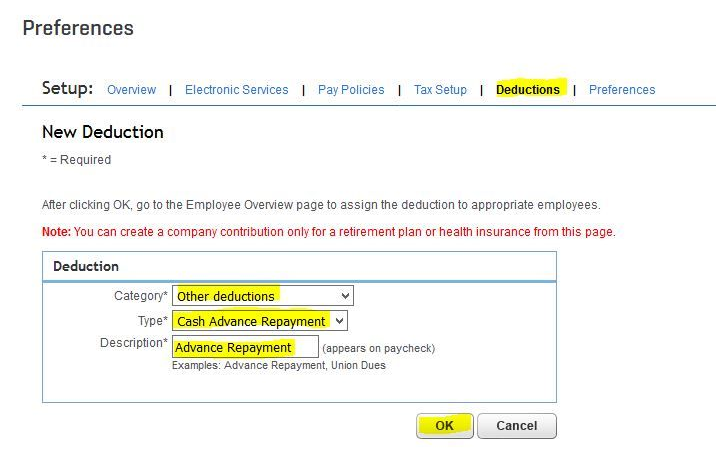Select the highlighted Deductions tab
716x471 pixels.
[x=528, y=90]
